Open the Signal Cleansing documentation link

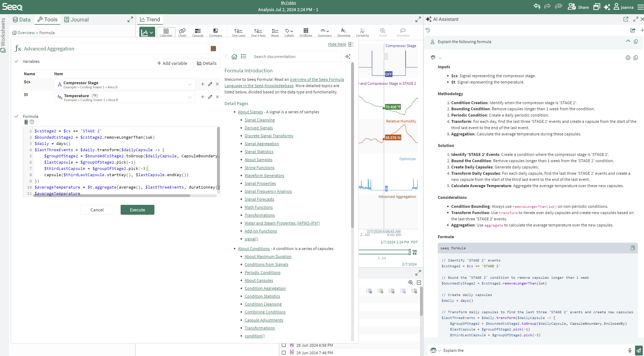tap(259, 120)
